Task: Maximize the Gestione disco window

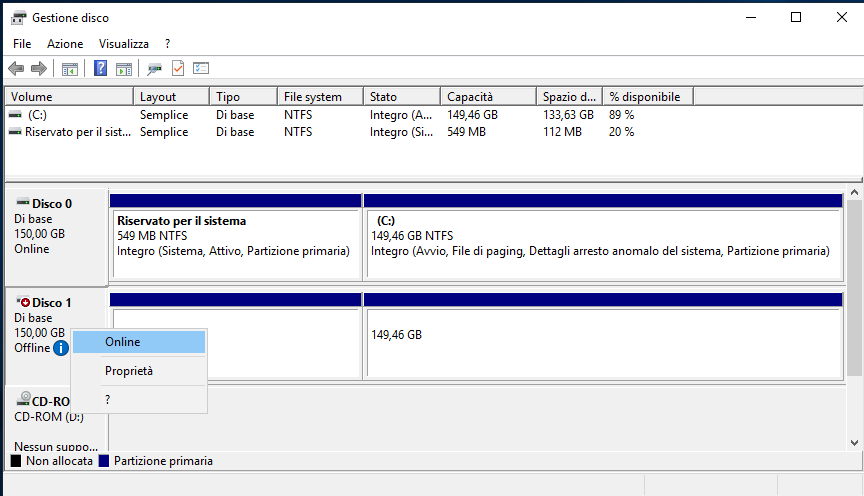Action: click(x=796, y=17)
